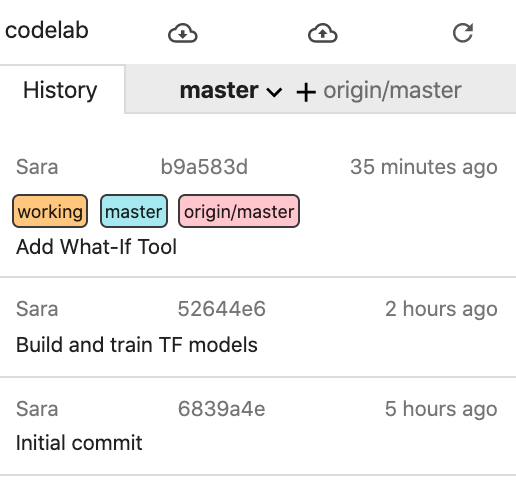Click the orange working tag

(x=50, y=211)
